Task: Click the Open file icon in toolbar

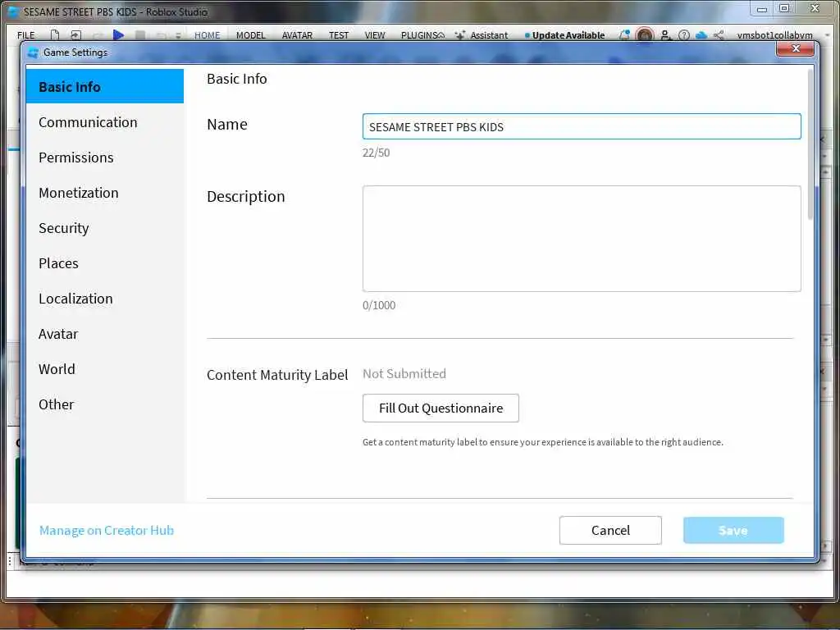Action: (76, 34)
